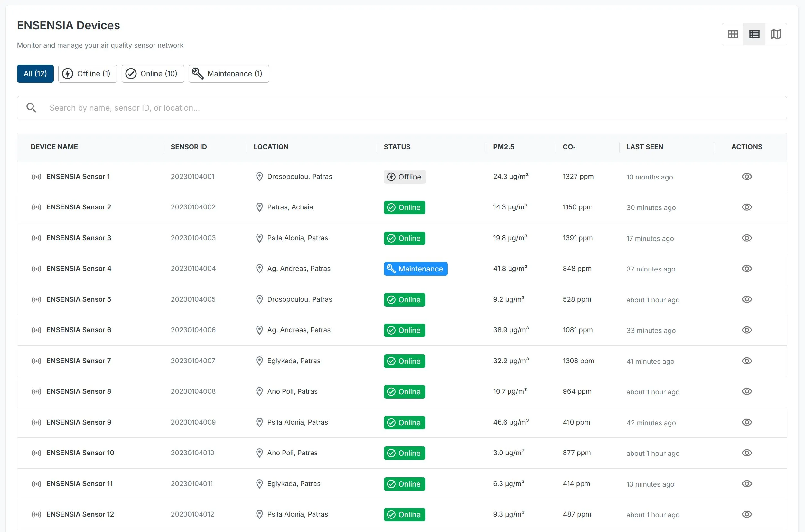Click the PM2.5 column header
Image resolution: width=805 pixels, height=532 pixels.
tap(503, 147)
